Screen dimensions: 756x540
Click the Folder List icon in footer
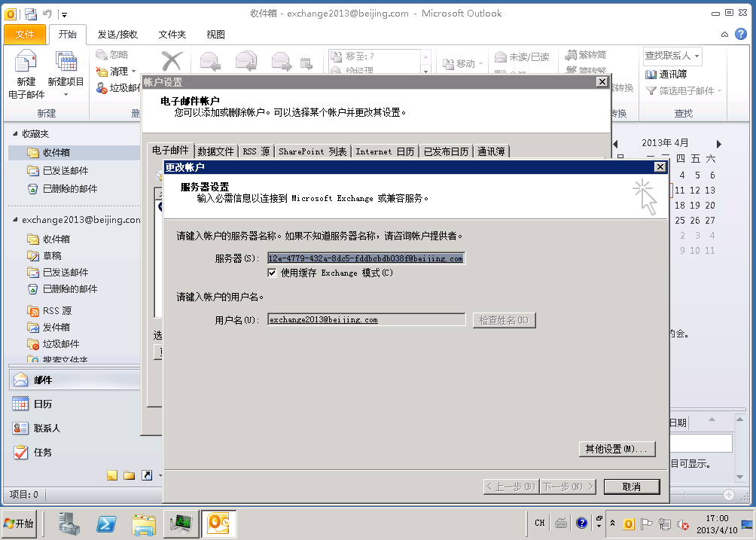pyautogui.click(x=130, y=475)
